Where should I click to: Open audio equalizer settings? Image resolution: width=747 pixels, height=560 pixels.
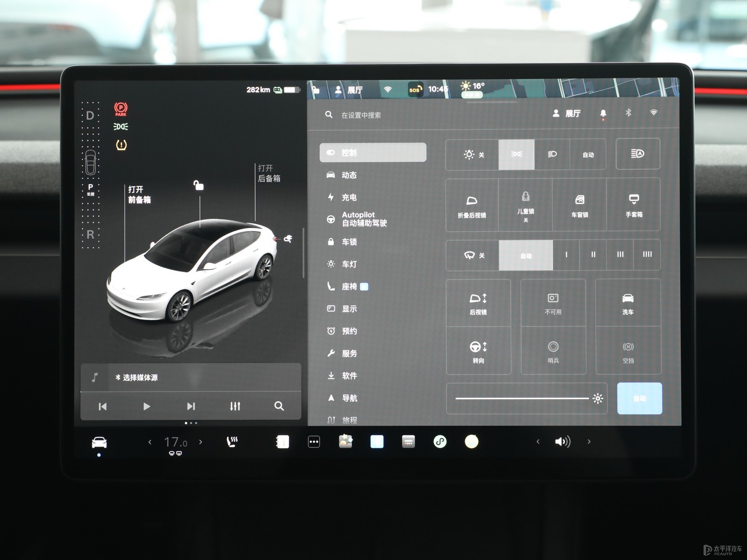[x=235, y=406]
